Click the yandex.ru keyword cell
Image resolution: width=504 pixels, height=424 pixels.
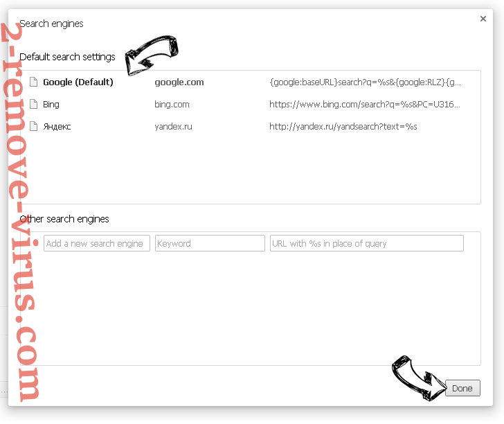(174, 126)
